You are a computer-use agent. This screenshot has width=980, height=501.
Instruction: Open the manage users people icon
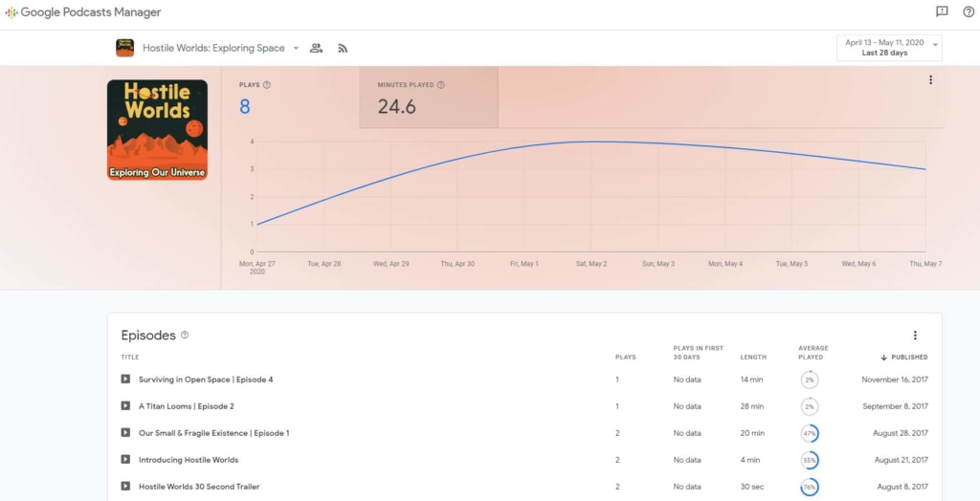tap(316, 48)
